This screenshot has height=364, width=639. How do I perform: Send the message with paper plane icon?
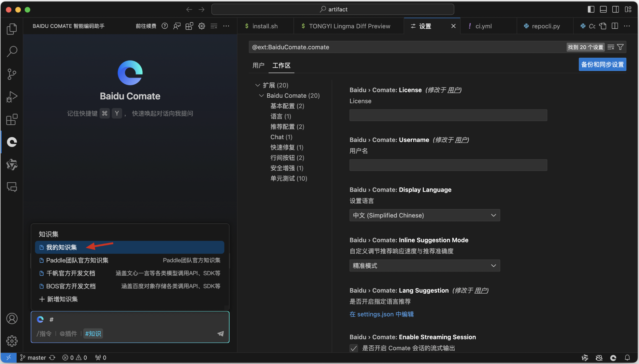pos(220,333)
